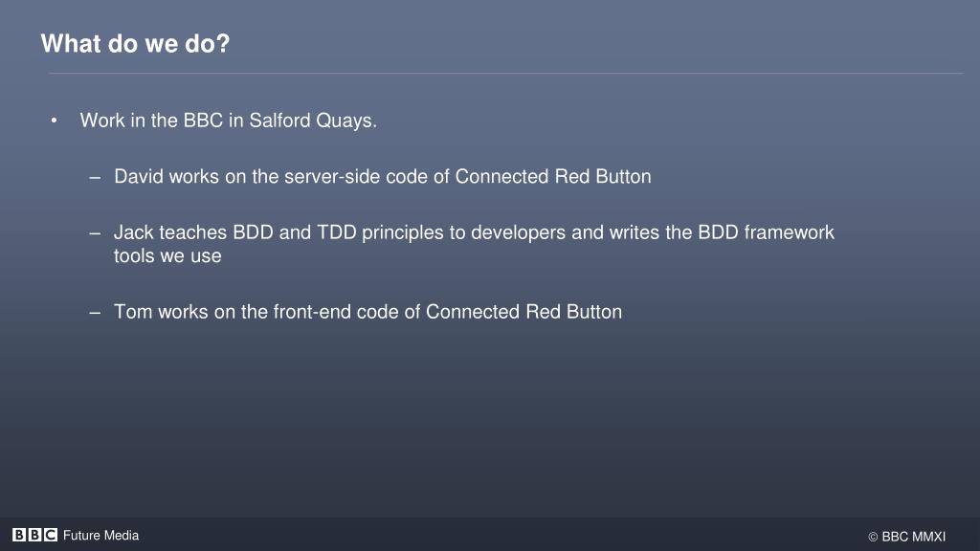Screen dimensions: 980x551
Task: Click the dash marker before 'David works'
Action: click(x=95, y=177)
